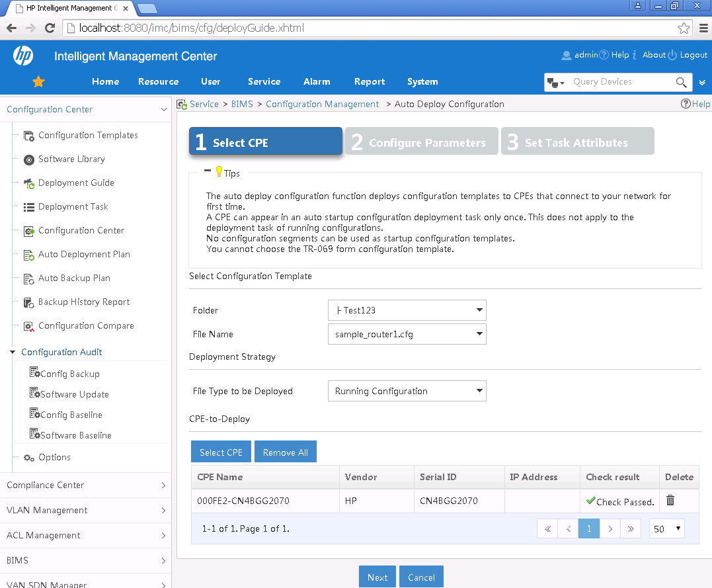Open the Resource menu
This screenshot has width=712, height=588.
[159, 82]
